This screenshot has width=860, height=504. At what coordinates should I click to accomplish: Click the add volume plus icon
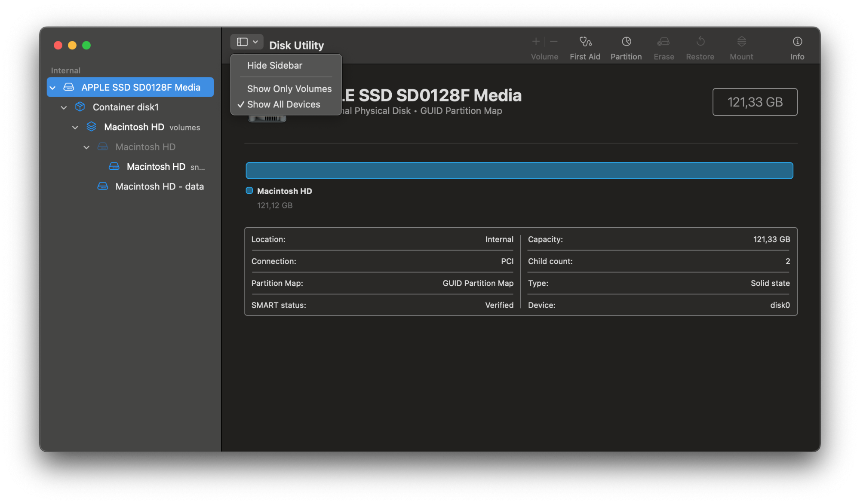point(536,42)
